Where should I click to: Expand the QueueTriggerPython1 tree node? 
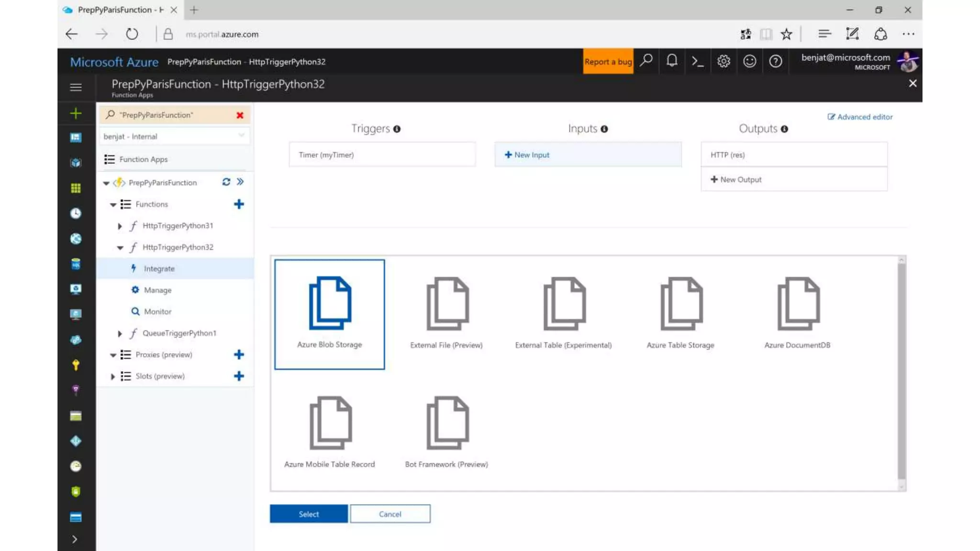120,333
